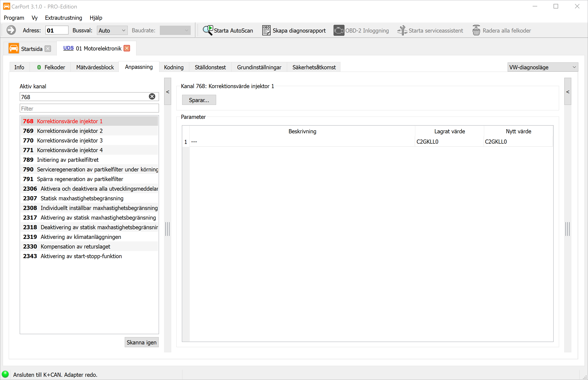
Task: Close the 01 Motorelektronik tab
Action: coord(127,48)
